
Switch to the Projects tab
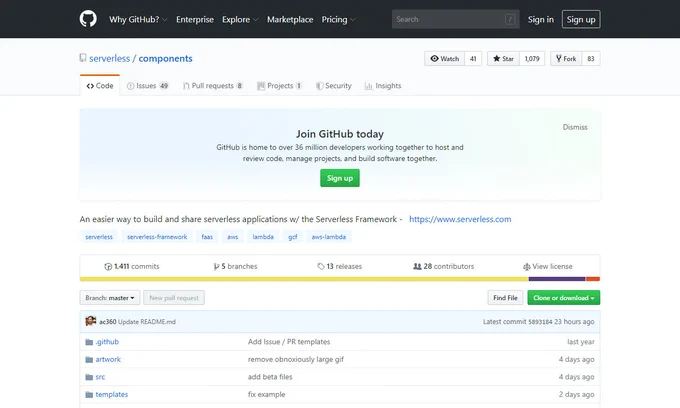pos(279,86)
